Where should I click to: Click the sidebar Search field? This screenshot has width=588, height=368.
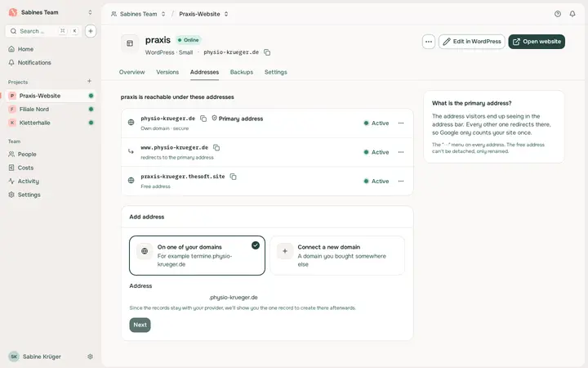[x=43, y=31]
